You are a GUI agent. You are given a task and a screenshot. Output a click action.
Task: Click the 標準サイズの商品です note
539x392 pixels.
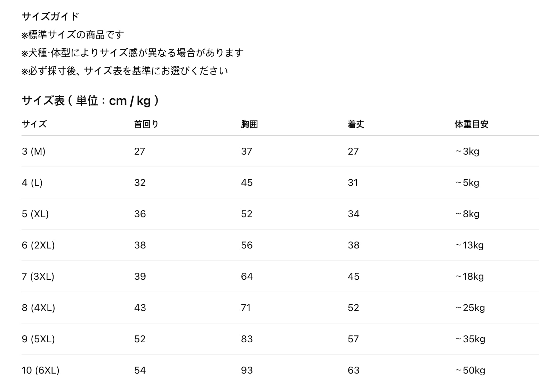click(73, 35)
